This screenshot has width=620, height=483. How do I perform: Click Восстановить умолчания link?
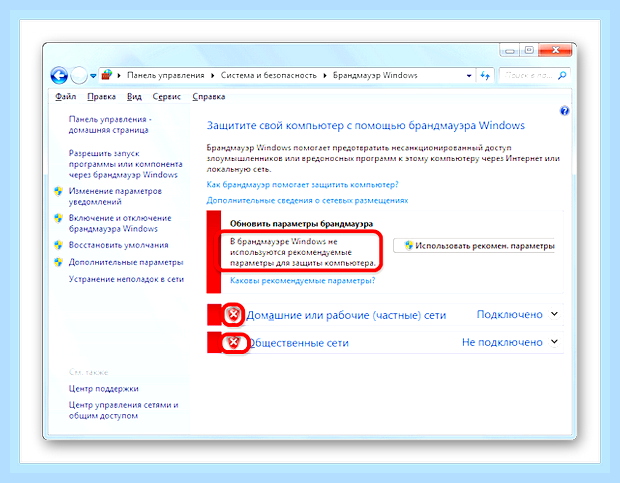(118, 245)
